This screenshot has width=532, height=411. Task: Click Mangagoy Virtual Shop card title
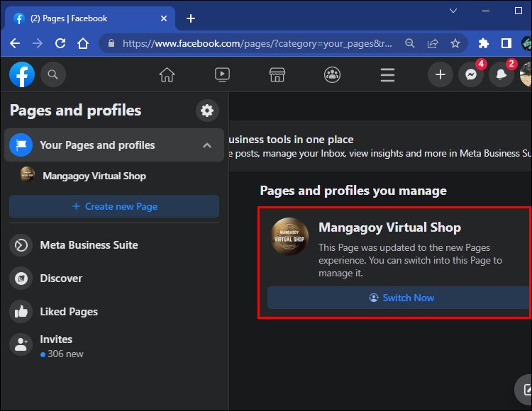(x=389, y=227)
